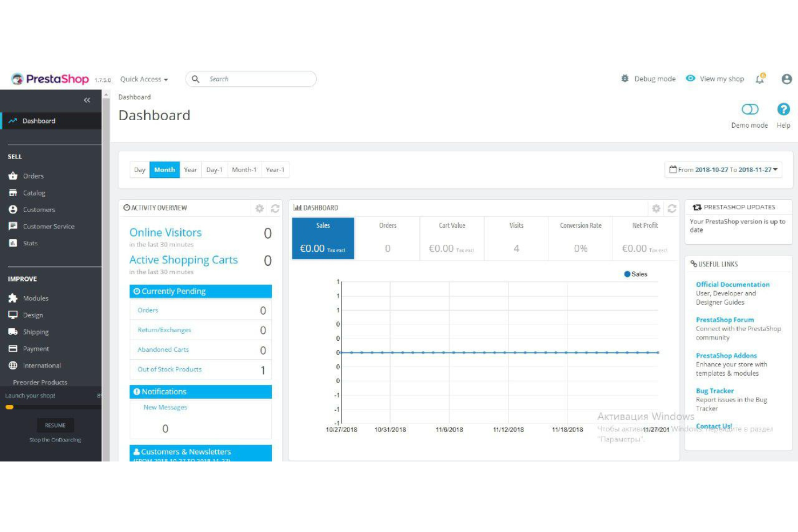The height and width of the screenshot is (532, 798).
Task: Click the Contact Us! link
Action: pos(714,426)
